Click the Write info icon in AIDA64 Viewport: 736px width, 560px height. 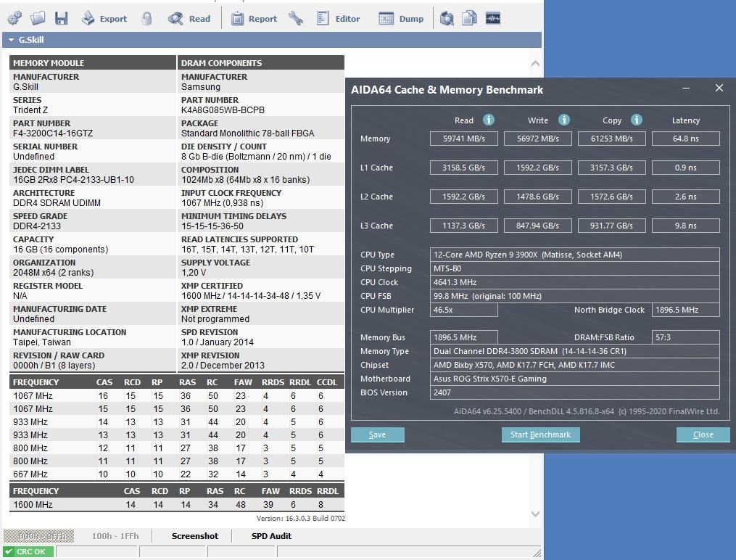pyautogui.click(x=563, y=120)
